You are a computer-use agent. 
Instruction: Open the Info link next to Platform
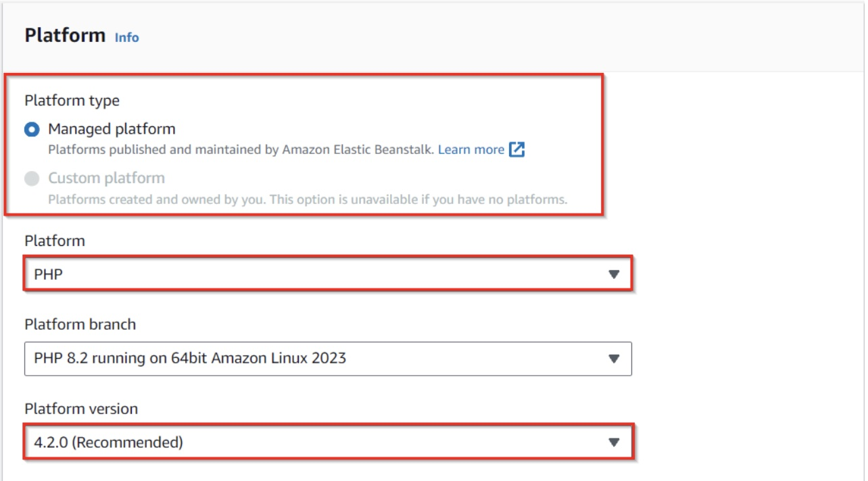point(127,38)
